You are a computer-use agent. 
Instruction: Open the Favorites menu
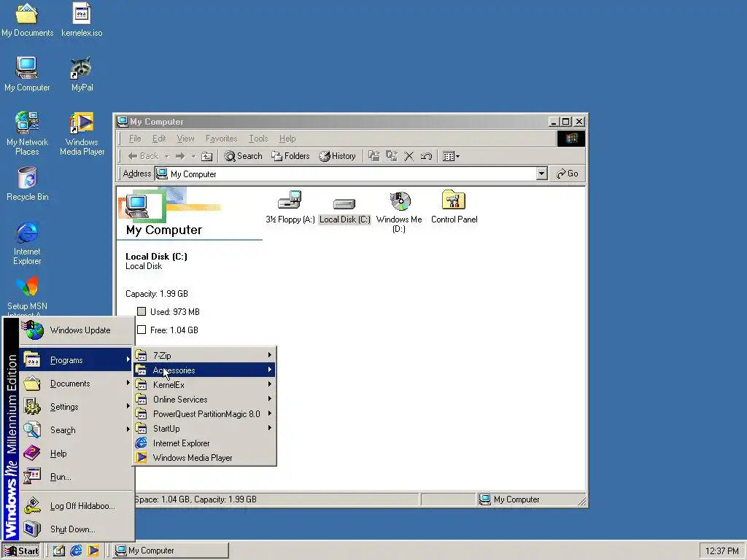click(221, 139)
